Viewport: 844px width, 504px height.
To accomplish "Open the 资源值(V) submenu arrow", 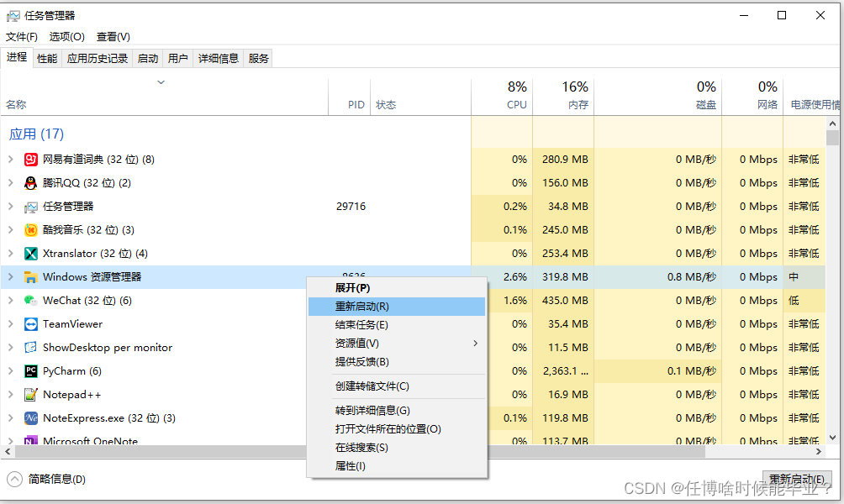I will pos(475,344).
